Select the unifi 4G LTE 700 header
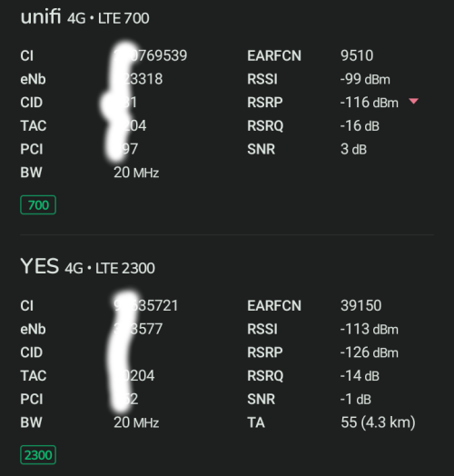 84,17
